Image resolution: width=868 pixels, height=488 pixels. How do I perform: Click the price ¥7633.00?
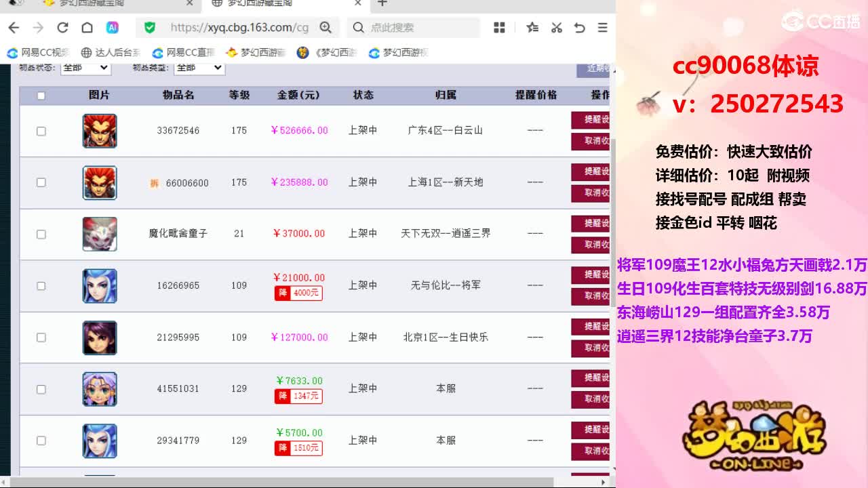[x=299, y=381]
